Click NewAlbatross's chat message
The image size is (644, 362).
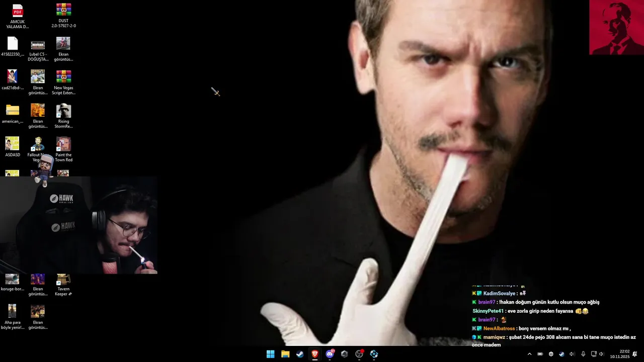(x=522, y=328)
